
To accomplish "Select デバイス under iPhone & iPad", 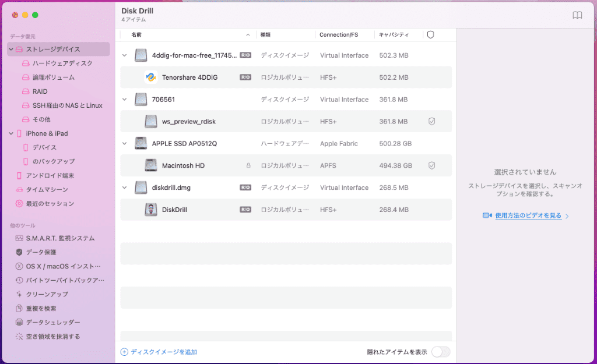I will pyautogui.click(x=44, y=147).
